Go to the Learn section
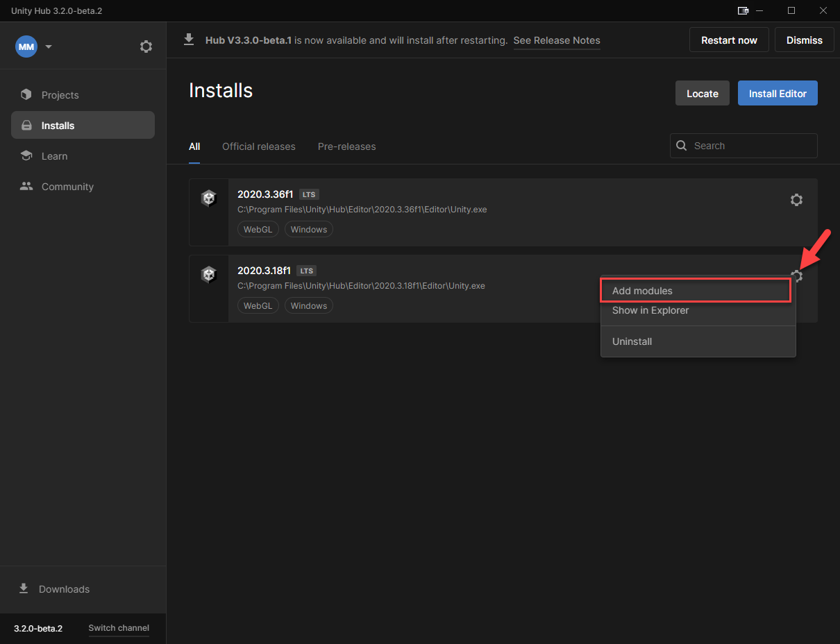Viewport: 840px width, 644px height. pos(54,156)
